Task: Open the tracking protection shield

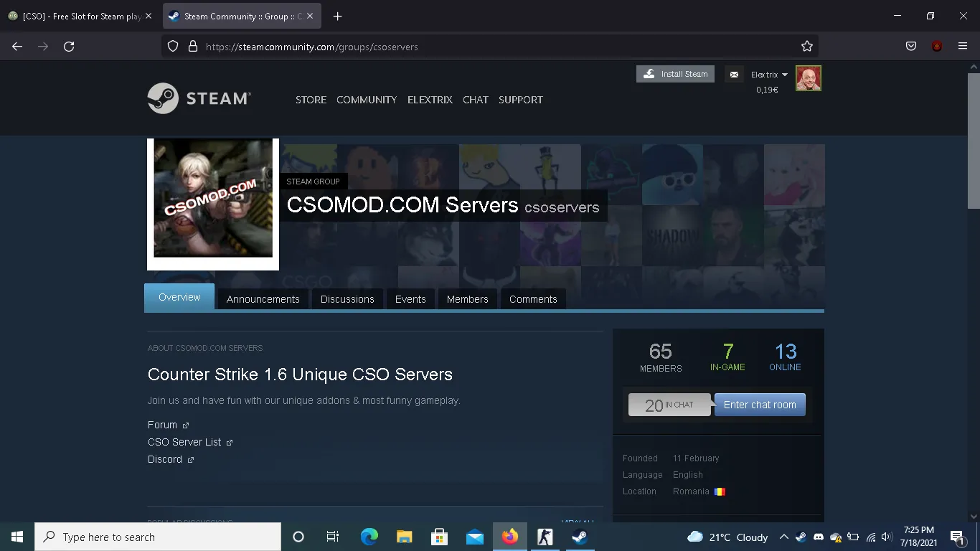Action: (x=173, y=47)
